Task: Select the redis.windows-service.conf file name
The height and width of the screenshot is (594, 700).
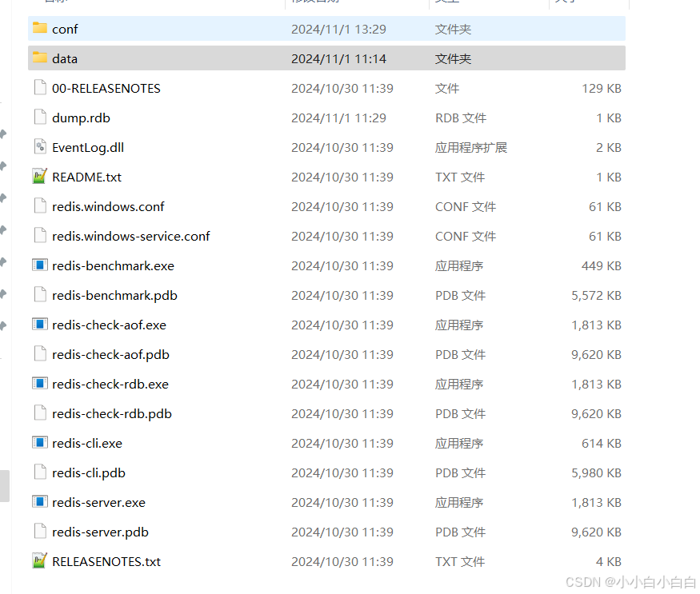Action: [131, 236]
